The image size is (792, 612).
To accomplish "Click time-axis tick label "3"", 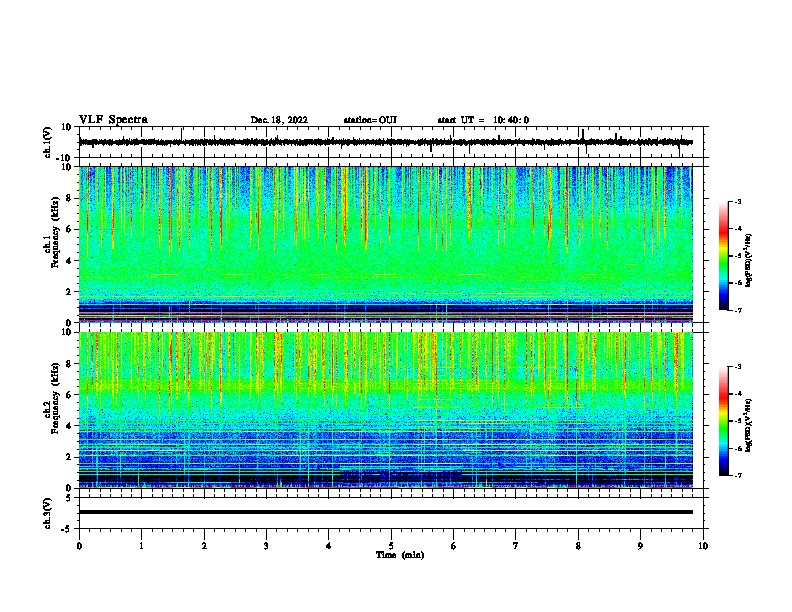I will 266,546.
